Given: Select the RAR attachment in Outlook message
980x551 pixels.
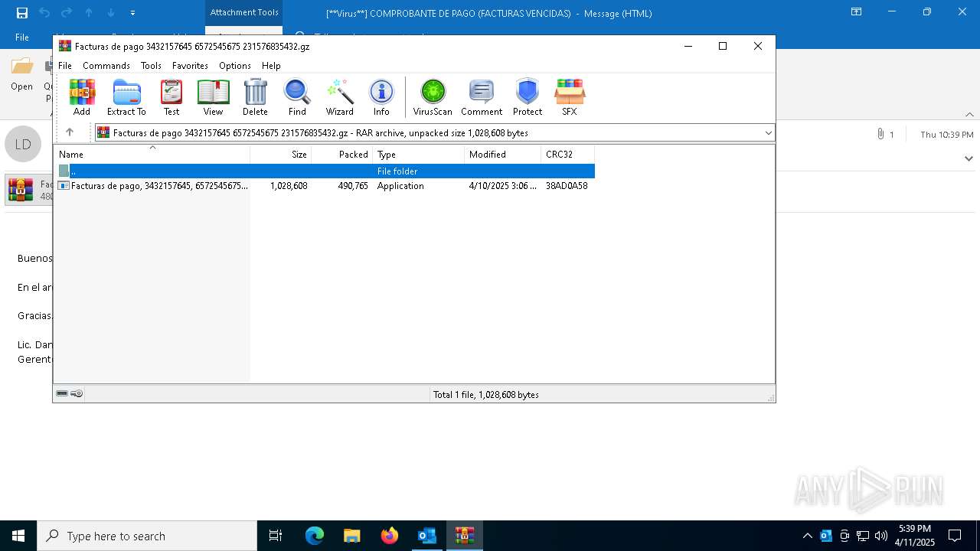Looking at the screenshot, I should pos(29,190).
